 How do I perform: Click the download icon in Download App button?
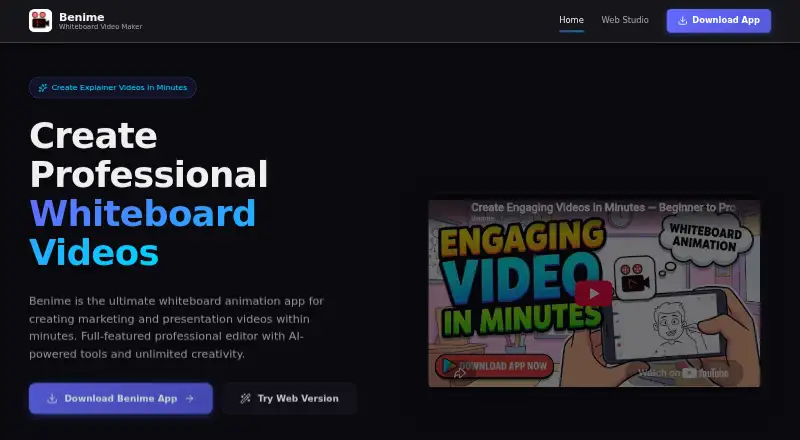tap(682, 20)
